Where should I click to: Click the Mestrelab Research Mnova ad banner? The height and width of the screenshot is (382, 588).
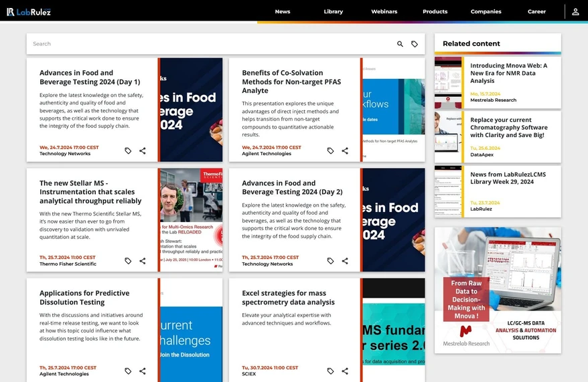click(x=498, y=290)
